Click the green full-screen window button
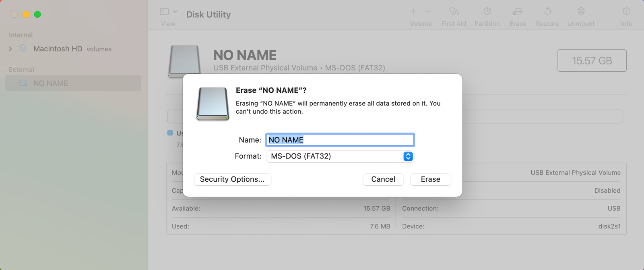The height and width of the screenshot is (270, 644). (x=37, y=15)
